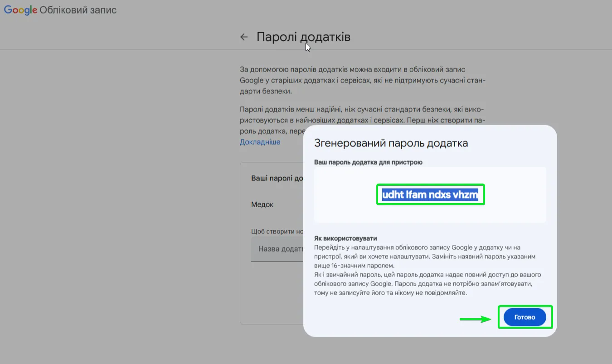Click the Назва додатка input field

pyautogui.click(x=277, y=249)
